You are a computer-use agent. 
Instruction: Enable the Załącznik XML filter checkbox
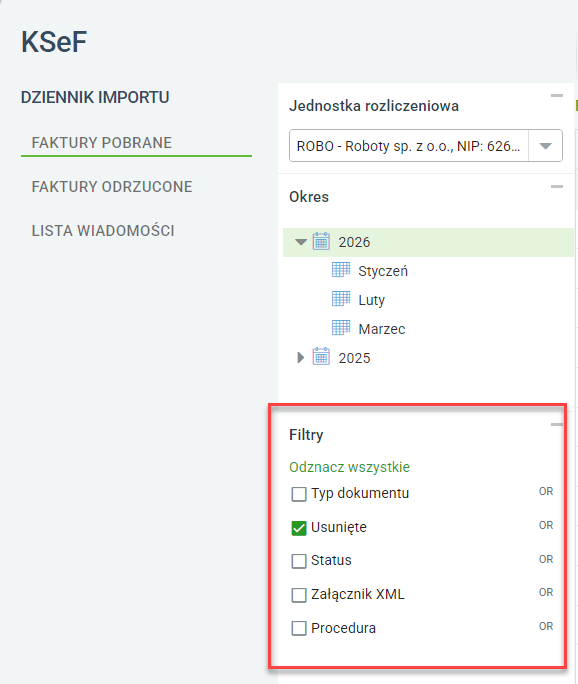[x=299, y=595]
